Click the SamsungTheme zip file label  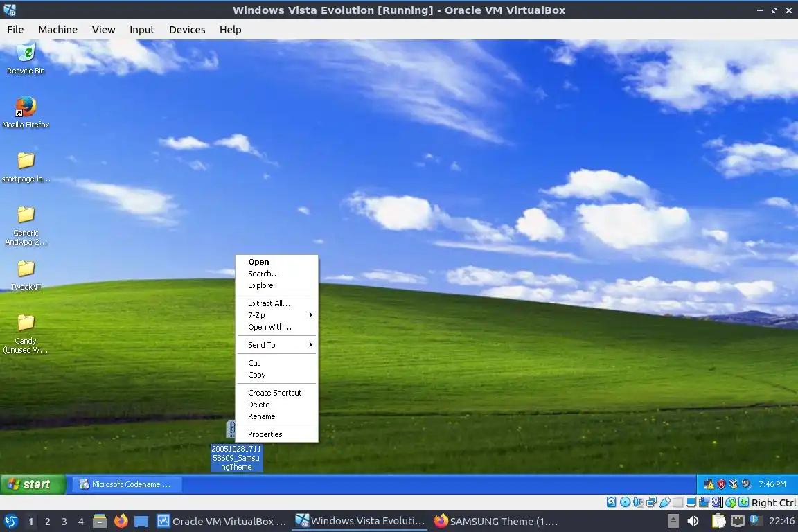[236, 458]
